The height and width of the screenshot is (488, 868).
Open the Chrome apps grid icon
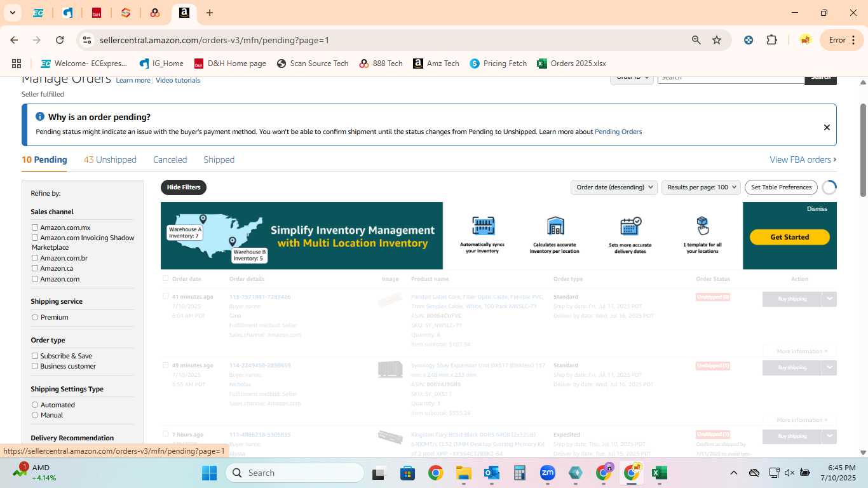(x=17, y=64)
